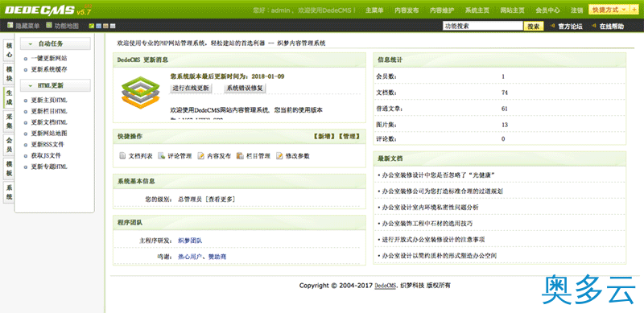Image resolution: width=644 pixels, height=313 pixels.
Task: Click the 内容发布 edit icon
Action: click(x=200, y=156)
